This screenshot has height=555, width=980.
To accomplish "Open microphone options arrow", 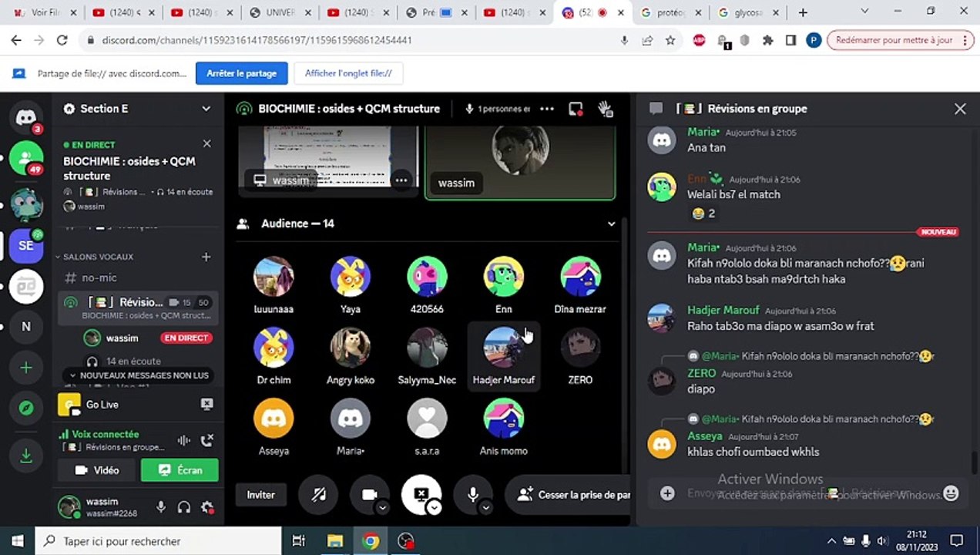I will point(485,507).
